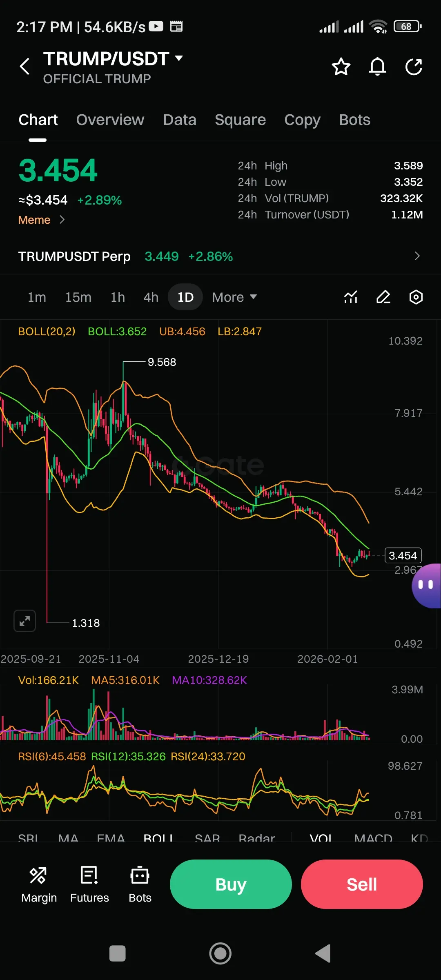The image size is (441, 980).
Task: Tap the MA10:328.62K label
Action: click(x=209, y=680)
